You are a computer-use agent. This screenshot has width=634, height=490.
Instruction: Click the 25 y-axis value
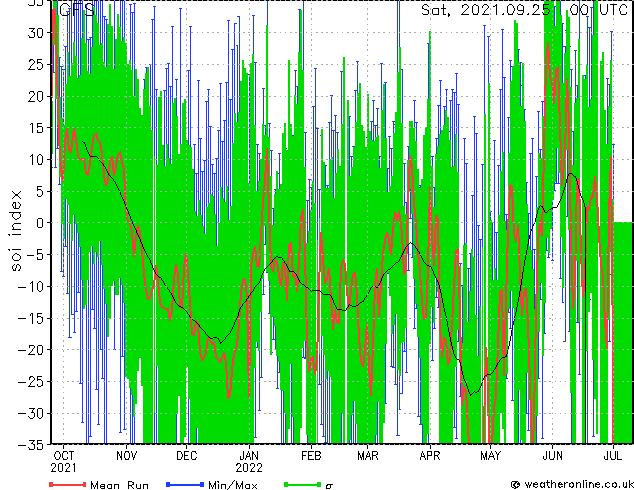pos(35,65)
